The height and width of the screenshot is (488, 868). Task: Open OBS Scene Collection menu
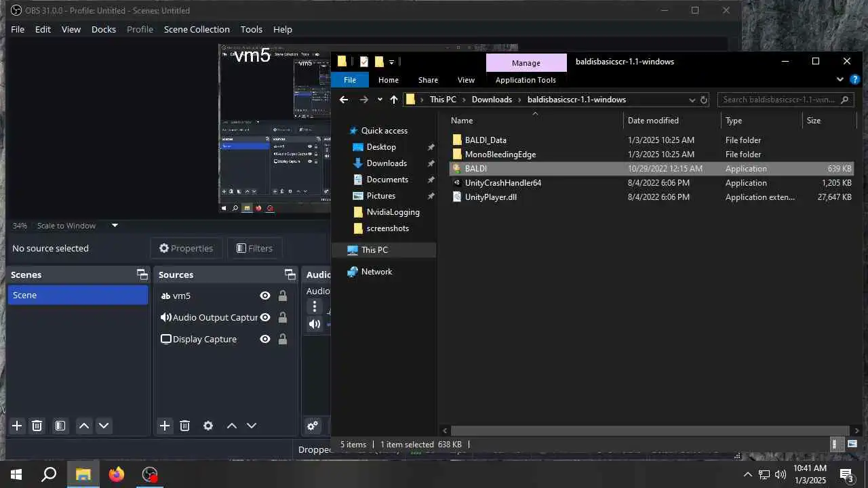point(197,29)
